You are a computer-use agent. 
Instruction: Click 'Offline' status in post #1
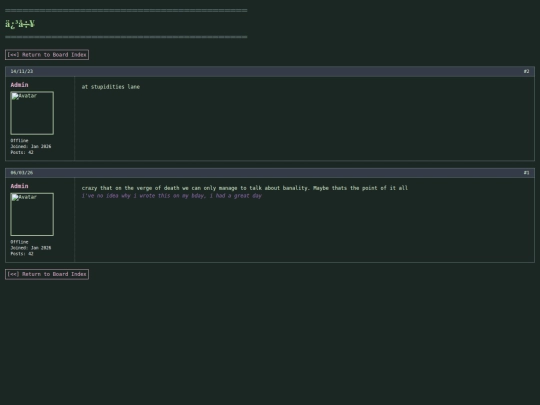pyautogui.click(x=19, y=242)
